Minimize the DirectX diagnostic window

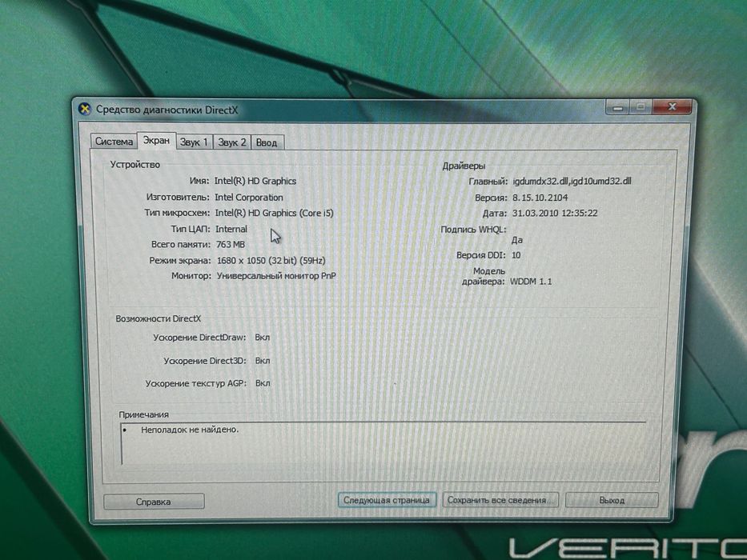pos(618,107)
